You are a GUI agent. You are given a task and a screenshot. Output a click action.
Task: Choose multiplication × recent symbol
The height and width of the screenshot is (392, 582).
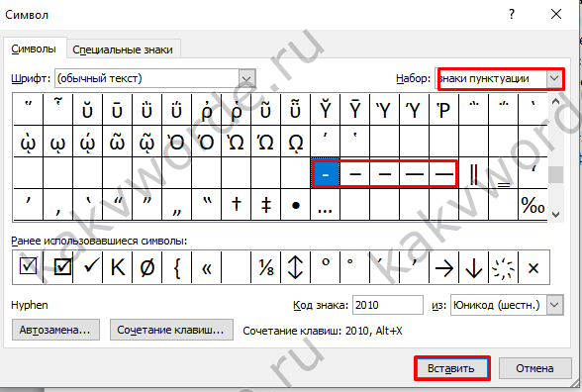click(x=533, y=267)
